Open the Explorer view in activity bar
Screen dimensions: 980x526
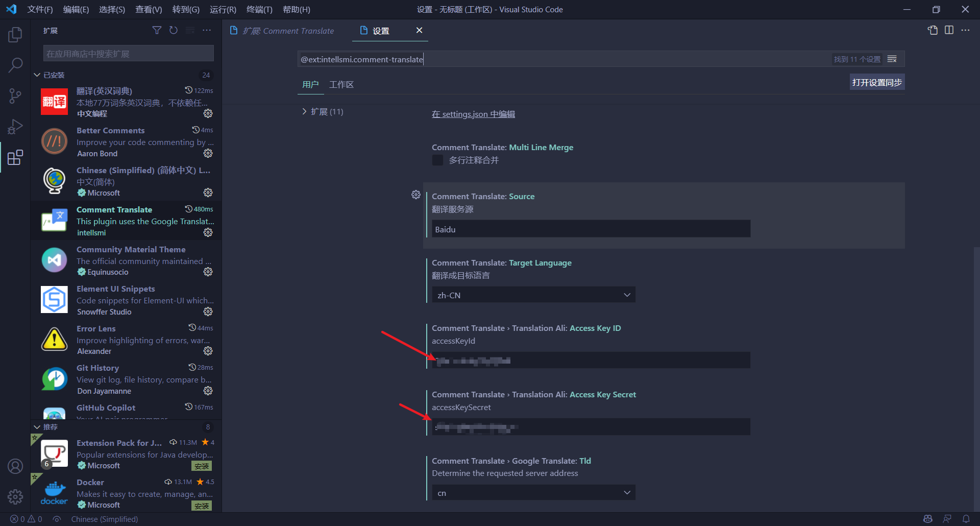(x=15, y=35)
